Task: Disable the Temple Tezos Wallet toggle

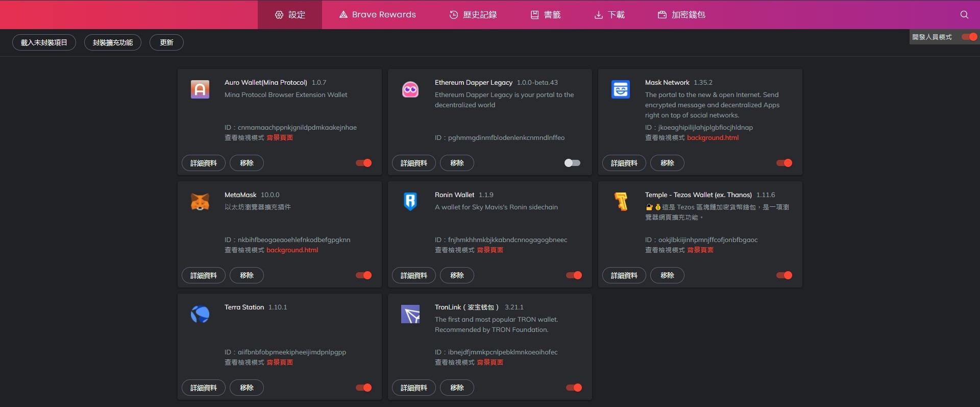Action: [x=785, y=275]
